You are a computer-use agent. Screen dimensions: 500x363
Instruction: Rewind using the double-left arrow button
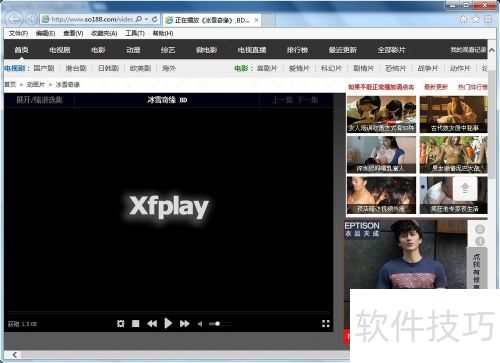(152, 323)
